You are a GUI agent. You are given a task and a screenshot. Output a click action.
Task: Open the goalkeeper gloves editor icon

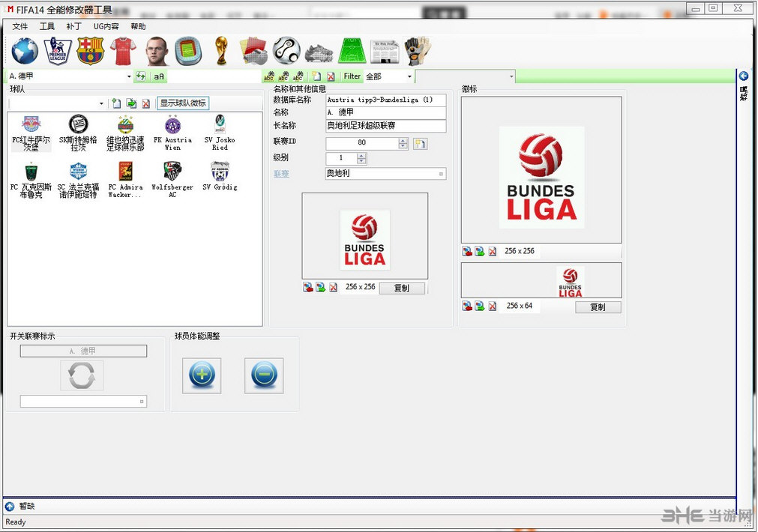(417, 51)
